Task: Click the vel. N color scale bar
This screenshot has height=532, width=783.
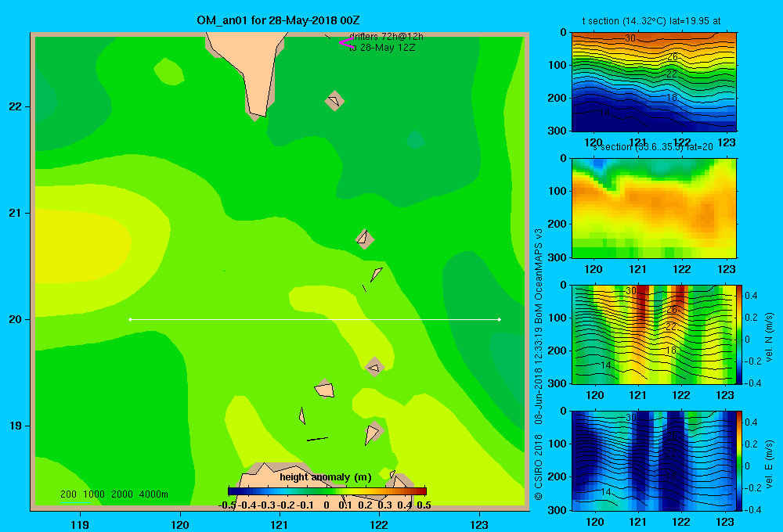Action: (x=740, y=334)
